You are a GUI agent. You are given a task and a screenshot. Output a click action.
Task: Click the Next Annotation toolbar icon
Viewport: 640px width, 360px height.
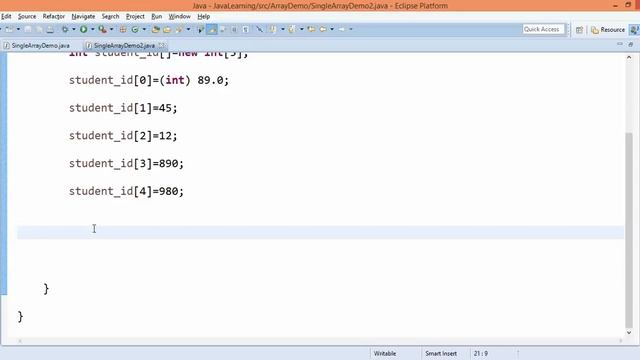272,29
